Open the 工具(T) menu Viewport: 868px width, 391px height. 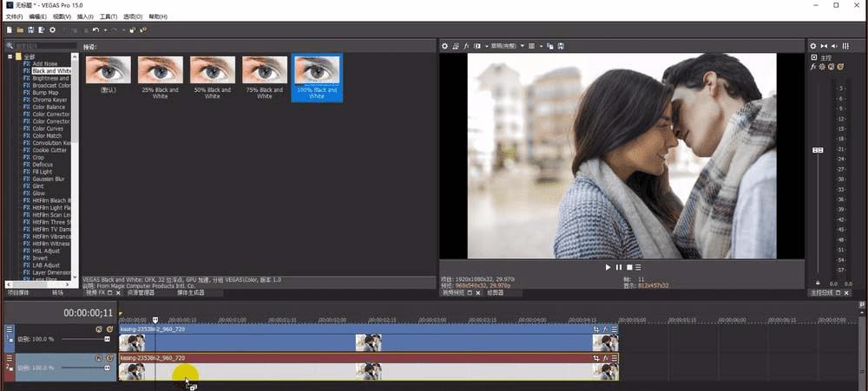(108, 16)
